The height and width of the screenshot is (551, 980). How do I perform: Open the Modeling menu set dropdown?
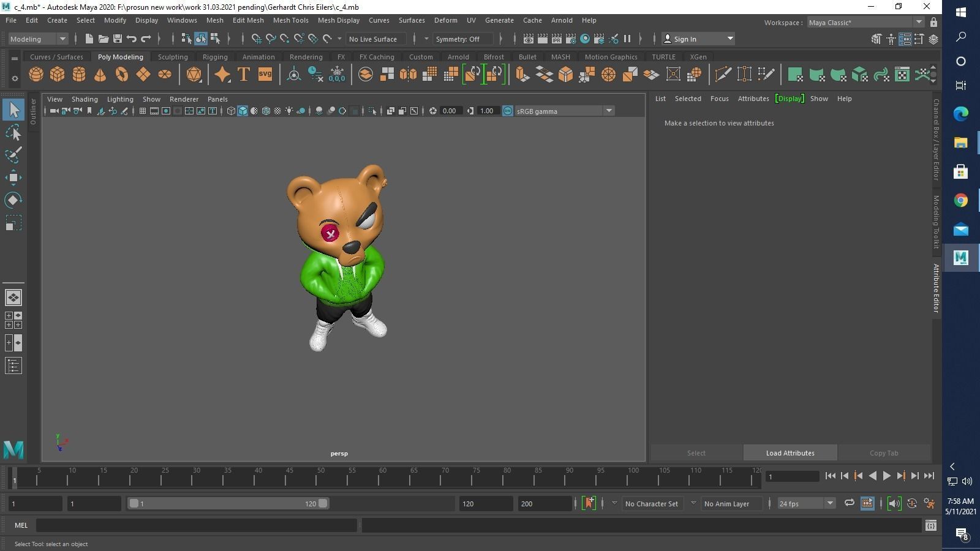pos(38,39)
